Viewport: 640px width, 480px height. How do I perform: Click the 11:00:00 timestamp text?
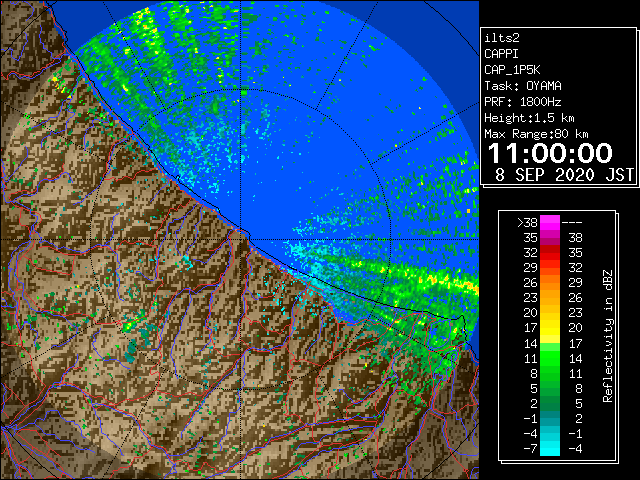pos(550,153)
